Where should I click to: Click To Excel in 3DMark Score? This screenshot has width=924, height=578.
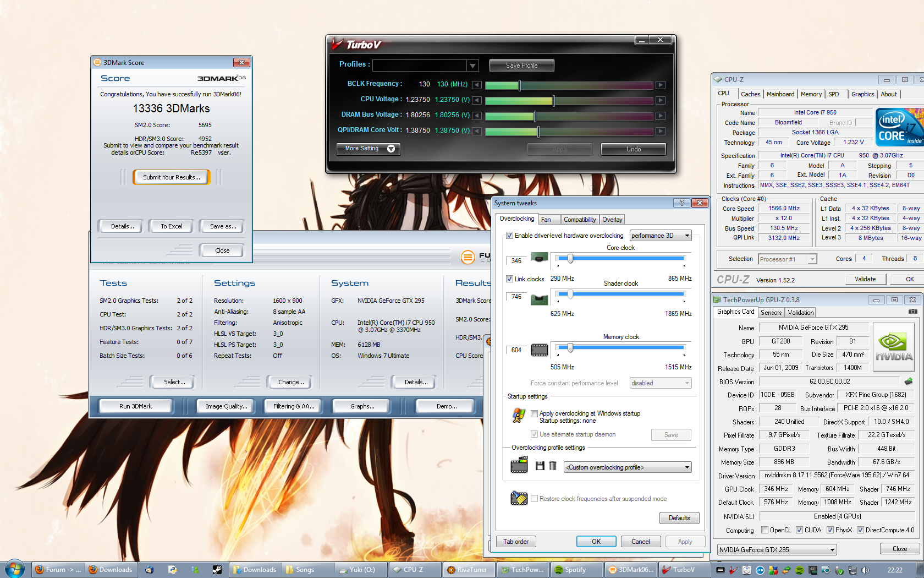click(x=172, y=226)
